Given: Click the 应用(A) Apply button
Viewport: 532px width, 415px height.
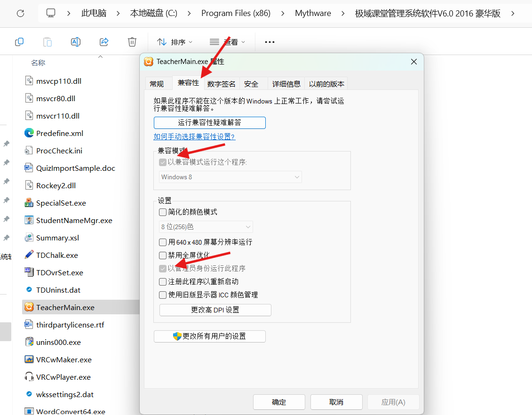Looking at the screenshot, I should click(393, 402).
